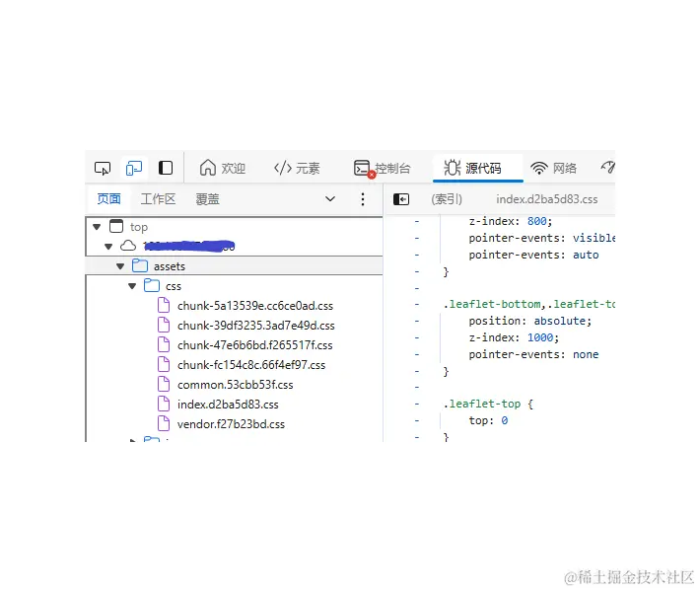Switch to the 网络 network tab

(553, 168)
